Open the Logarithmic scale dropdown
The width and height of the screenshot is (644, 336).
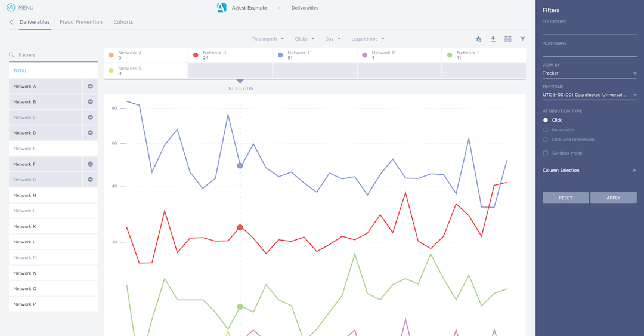(368, 39)
